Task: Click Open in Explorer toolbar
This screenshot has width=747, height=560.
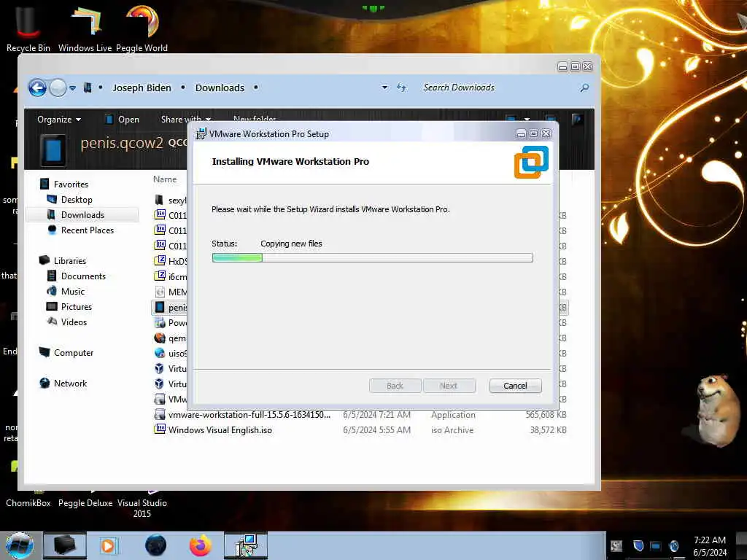Action: pos(122,119)
